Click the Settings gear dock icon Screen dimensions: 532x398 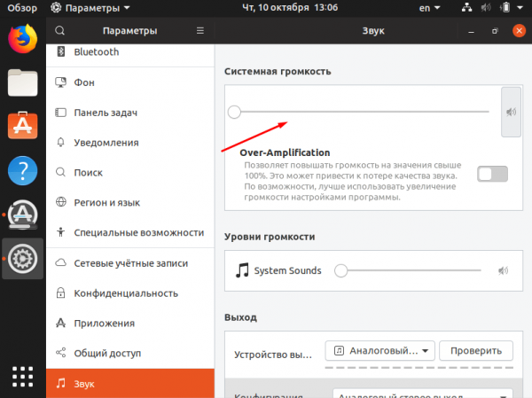click(22, 259)
